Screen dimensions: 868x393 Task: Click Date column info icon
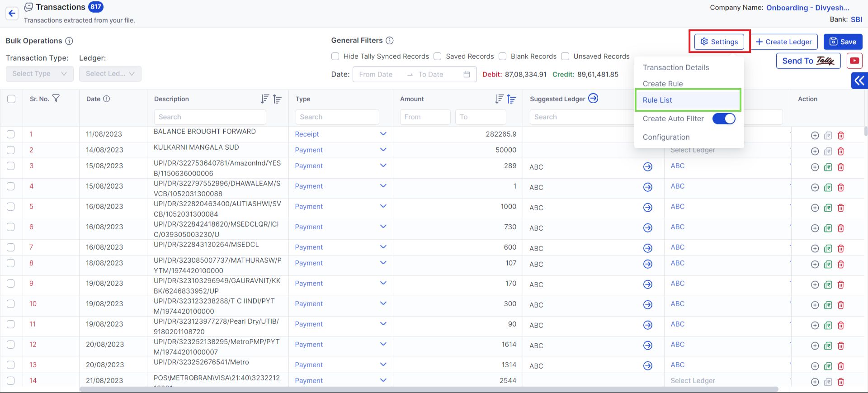click(x=107, y=99)
